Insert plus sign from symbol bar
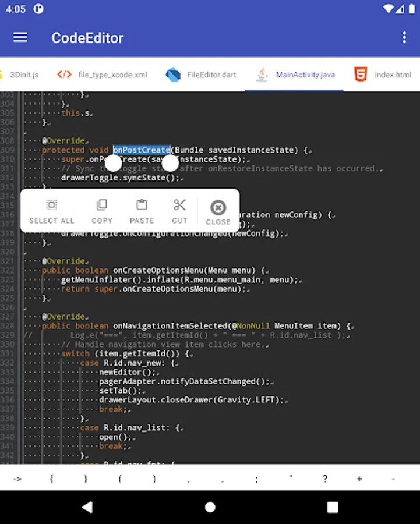This screenshot has height=524, width=420. (x=359, y=479)
